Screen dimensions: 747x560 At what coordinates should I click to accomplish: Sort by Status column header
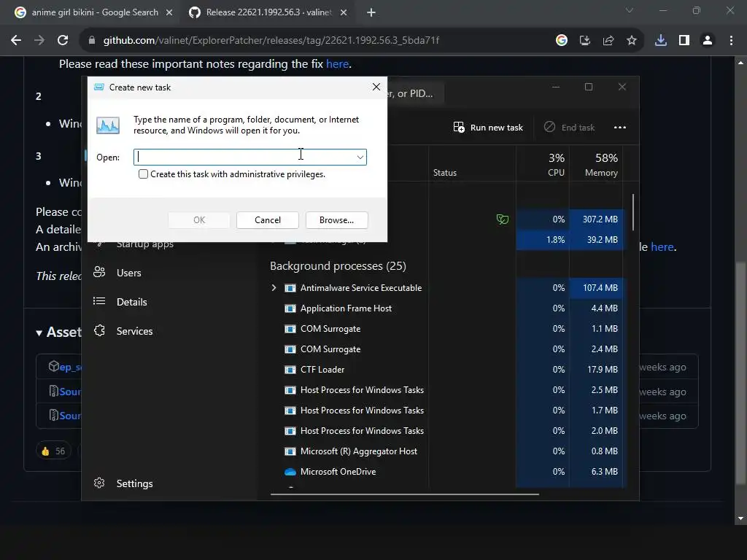[x=472, y=164]
